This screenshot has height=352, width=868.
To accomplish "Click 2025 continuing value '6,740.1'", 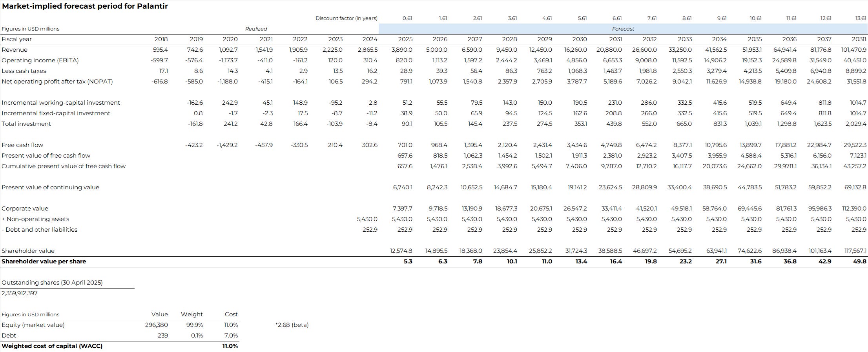I will 403,187.
